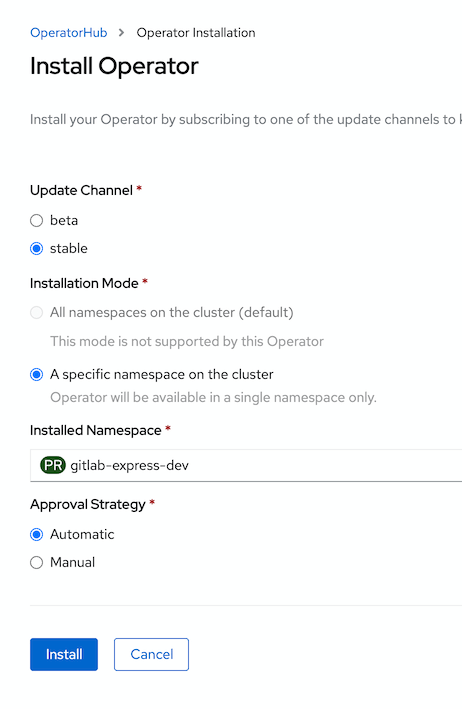This screenshot has height=709, width=462.
Task: Click the Operator Installation breadcrumb item
Action: tap(196, 33)
